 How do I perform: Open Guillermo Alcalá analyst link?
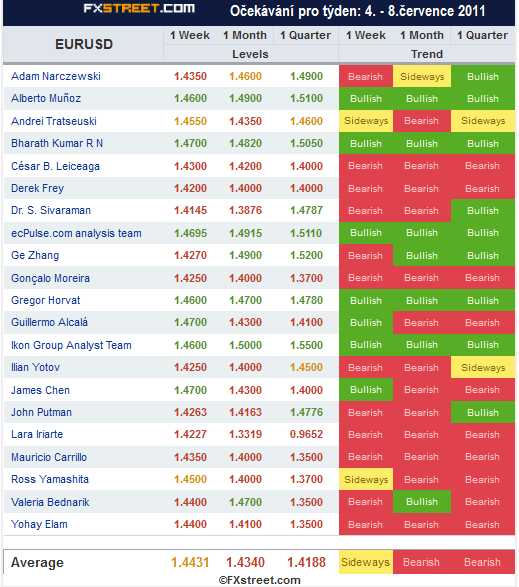click(x=49, y=322)
